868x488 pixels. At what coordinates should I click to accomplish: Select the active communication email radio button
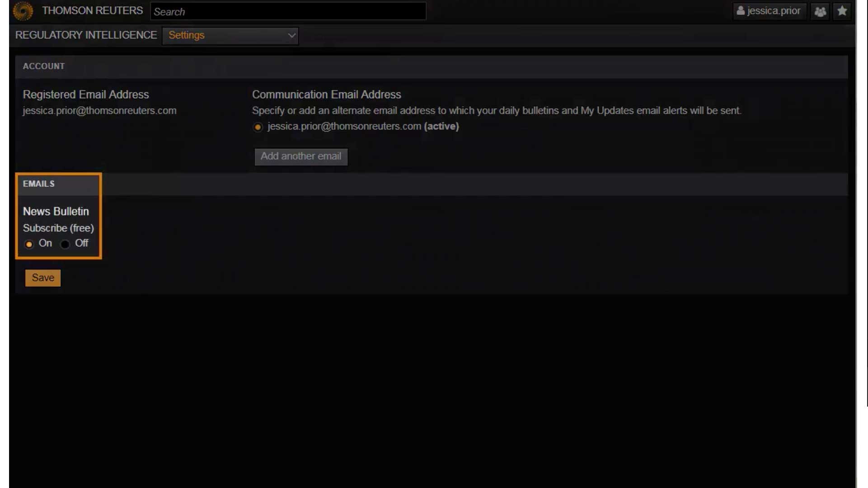pos(258,127)
